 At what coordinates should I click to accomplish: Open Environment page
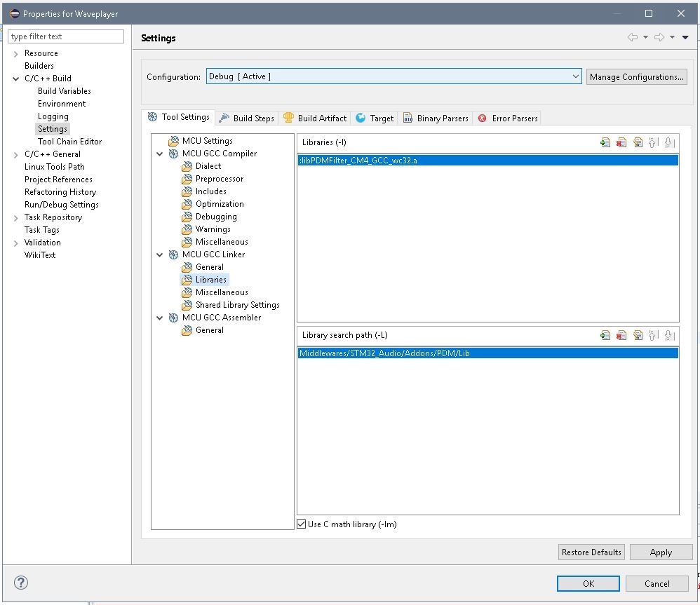62,104
